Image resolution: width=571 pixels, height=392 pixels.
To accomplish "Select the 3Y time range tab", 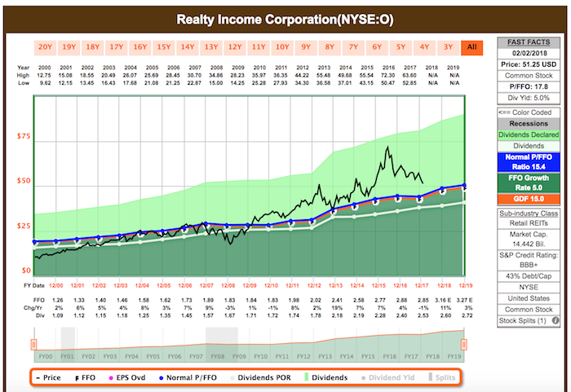I will pos(447,47).
